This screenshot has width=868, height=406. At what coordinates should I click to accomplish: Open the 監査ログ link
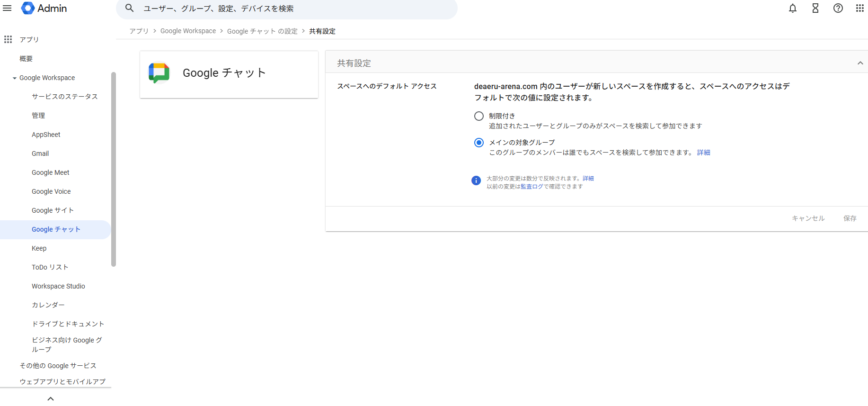[x=531, y=187]
